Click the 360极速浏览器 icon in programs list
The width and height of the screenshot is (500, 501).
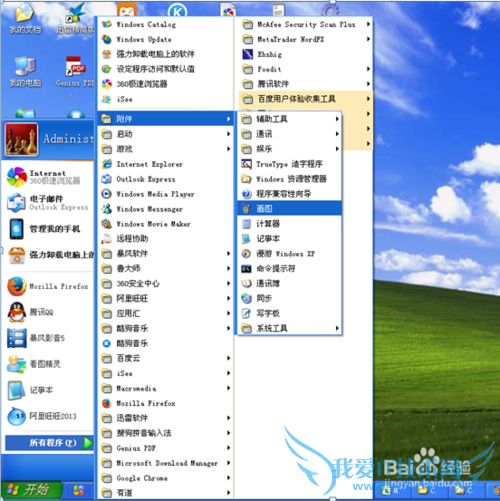107,84
